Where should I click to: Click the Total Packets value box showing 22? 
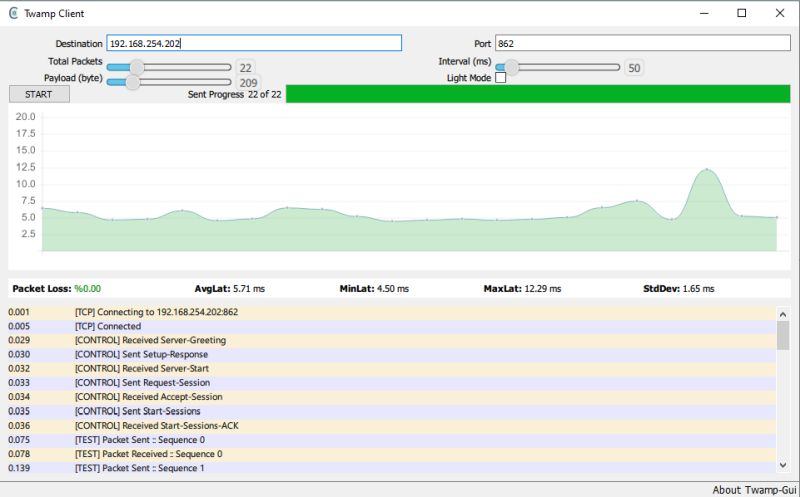[x=245, y=68]
